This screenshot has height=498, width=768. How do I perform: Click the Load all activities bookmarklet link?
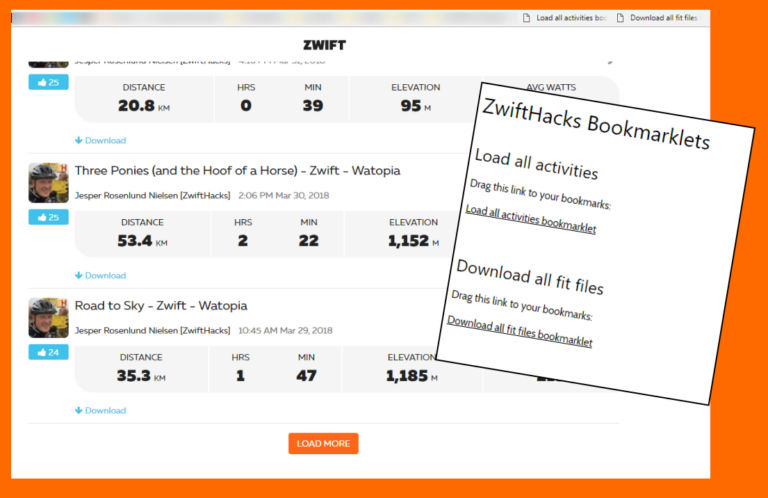coord(530,218)
